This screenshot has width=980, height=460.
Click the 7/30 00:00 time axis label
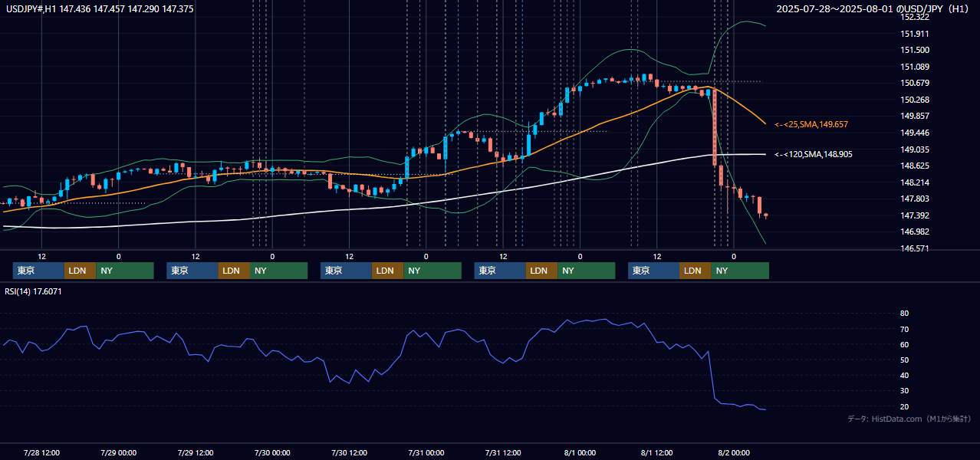tap(272, 452)
